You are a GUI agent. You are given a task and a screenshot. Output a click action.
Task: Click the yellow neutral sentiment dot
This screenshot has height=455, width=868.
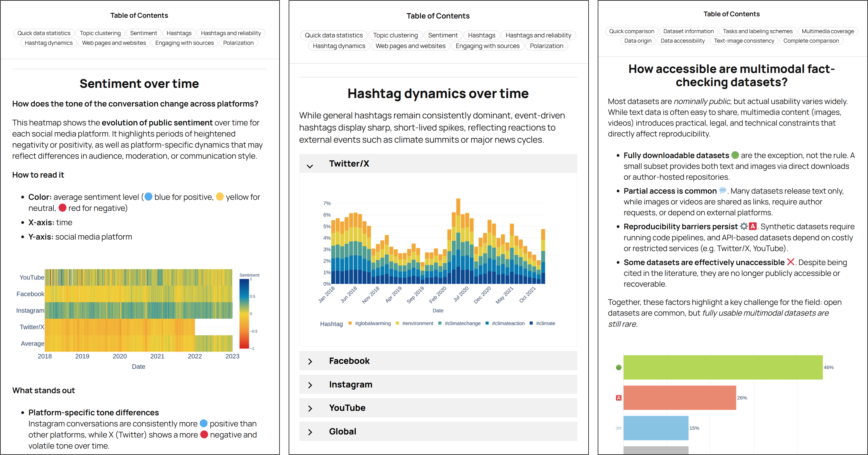point(220,196)
